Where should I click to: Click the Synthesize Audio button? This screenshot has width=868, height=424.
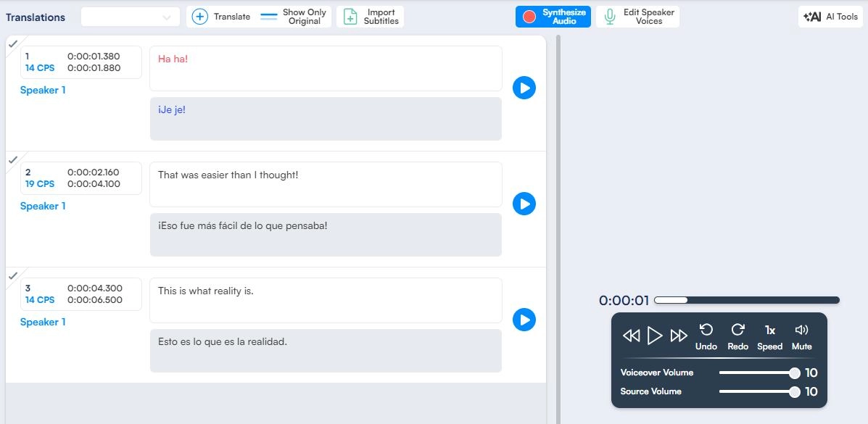553,17
